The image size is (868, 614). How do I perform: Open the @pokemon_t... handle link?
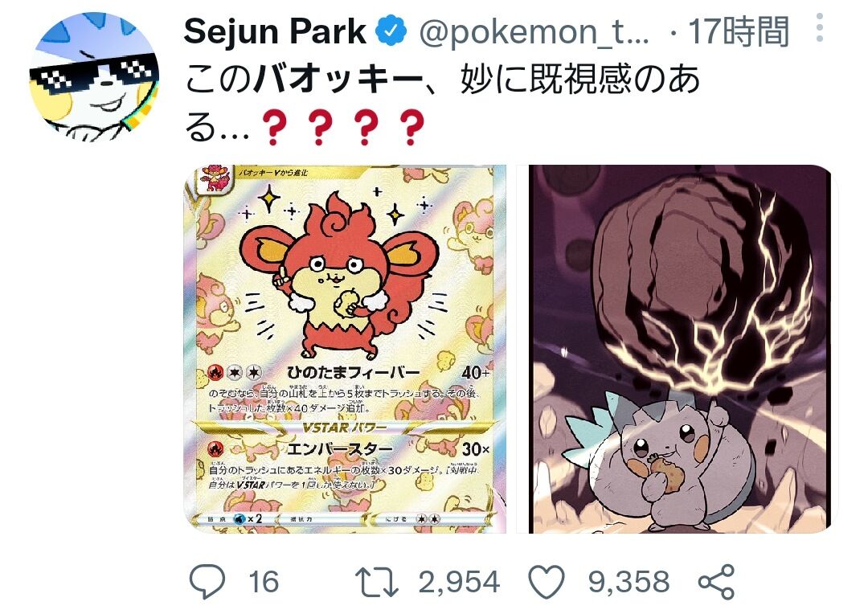click(x=534, y=32)
